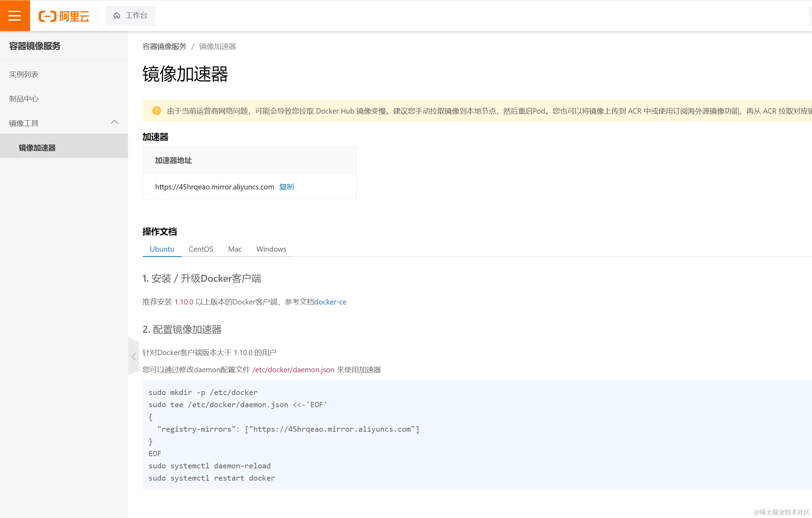Image resolution: width=812 pixels, height=518 pixels.
Task: Click the 'sudo tee /etc/docker/daemon.json' line
Action: click(238, 405)
